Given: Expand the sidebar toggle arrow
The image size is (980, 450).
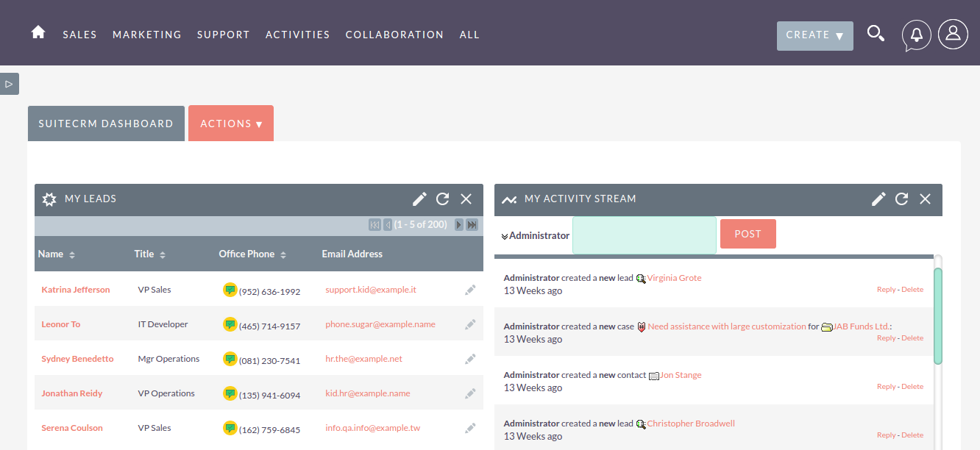Looking at the screenshot, I should 9,84.
